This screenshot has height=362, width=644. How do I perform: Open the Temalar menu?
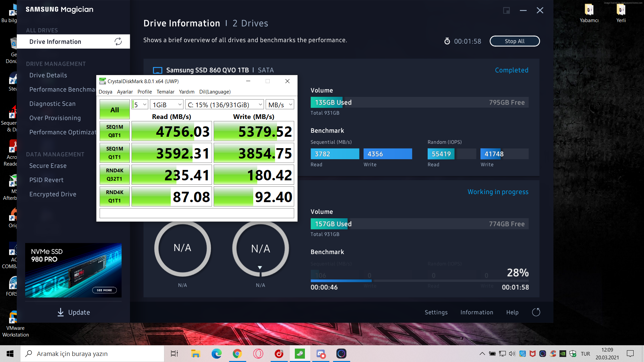click(x=165, y=92)
